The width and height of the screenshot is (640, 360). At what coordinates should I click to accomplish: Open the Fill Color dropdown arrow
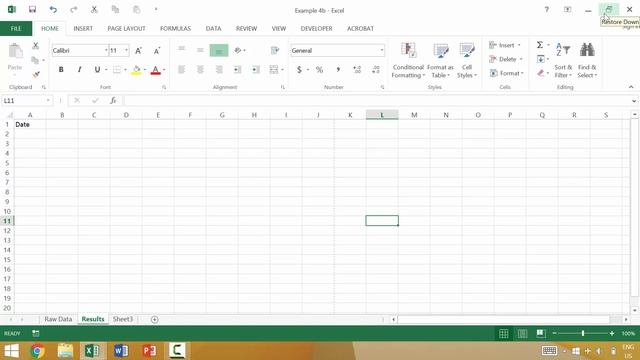145,70
